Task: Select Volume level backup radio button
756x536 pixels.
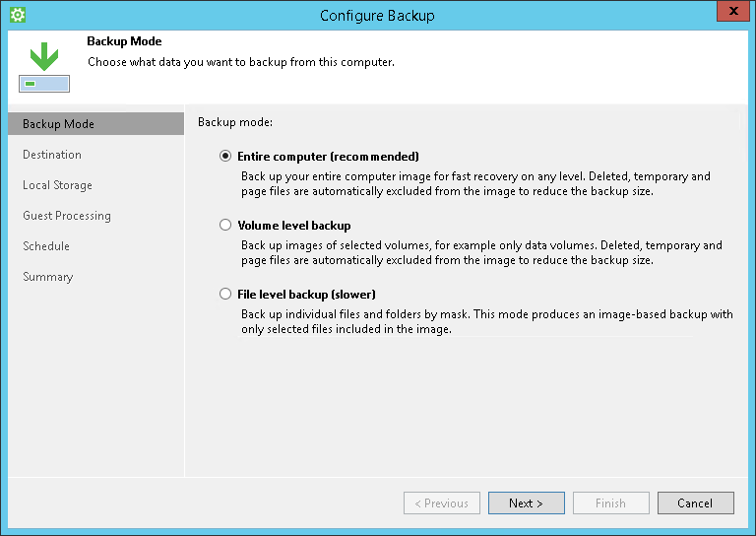Action: pyautogui.click(x=225, y=225)
